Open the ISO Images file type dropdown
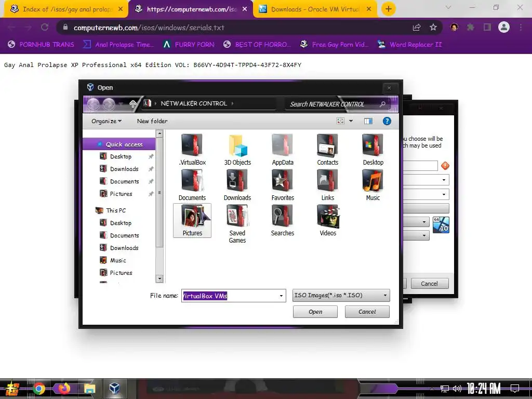Screen dimensions: 532x399 point(341,295)
